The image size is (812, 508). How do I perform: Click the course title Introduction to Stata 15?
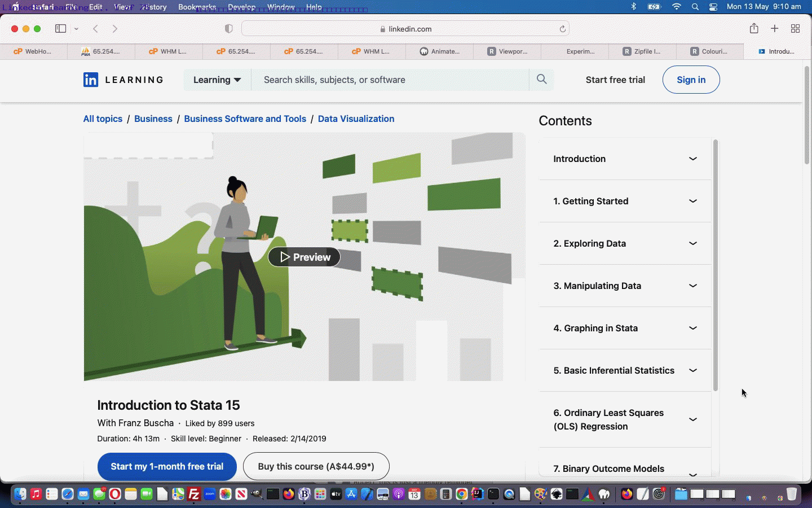168,405
